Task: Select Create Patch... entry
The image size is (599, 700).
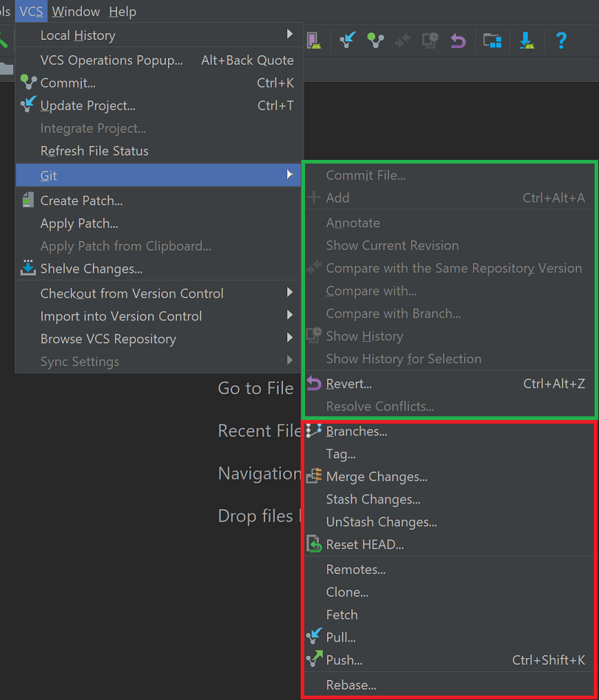Action: tap(159, 200)
